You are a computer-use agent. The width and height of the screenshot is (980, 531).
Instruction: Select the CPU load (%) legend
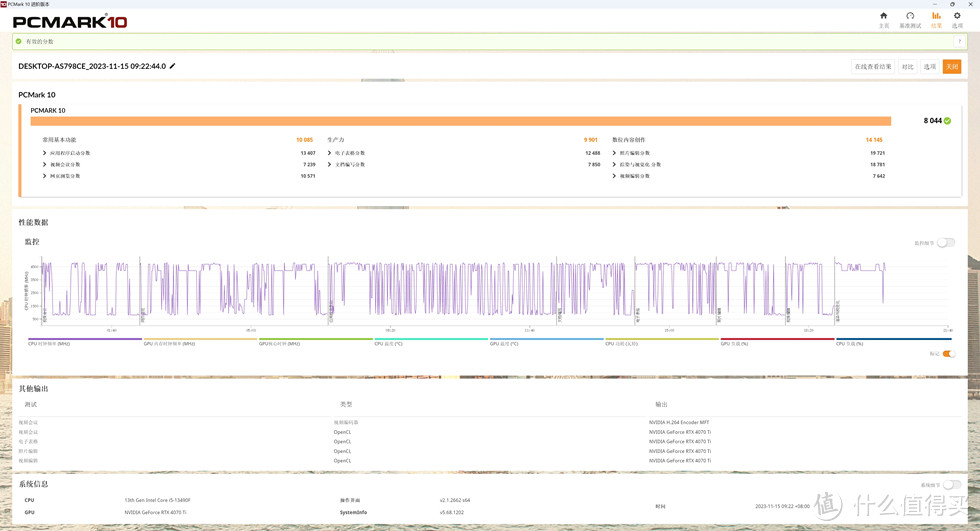(894, 341)
